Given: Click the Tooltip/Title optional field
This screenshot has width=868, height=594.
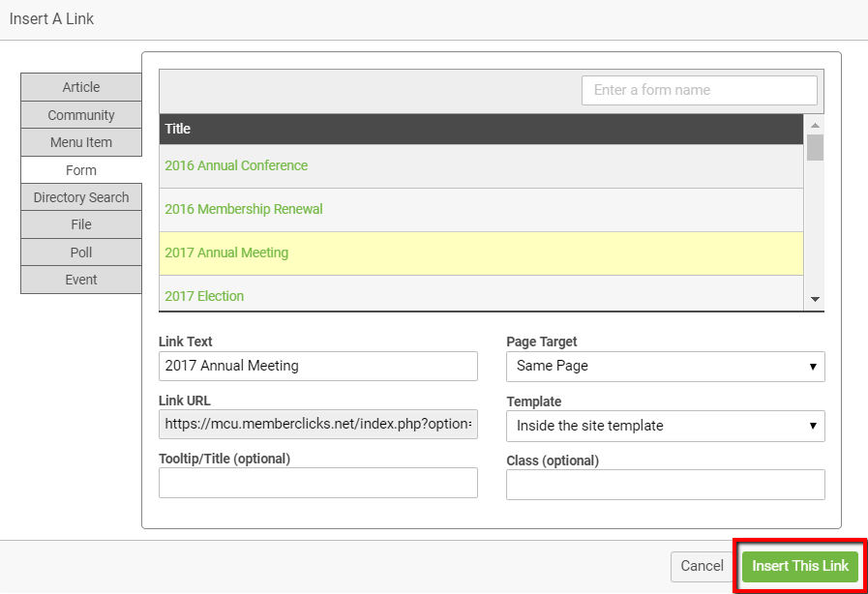Looking at the screenshot, I should (x=317, y=483).
